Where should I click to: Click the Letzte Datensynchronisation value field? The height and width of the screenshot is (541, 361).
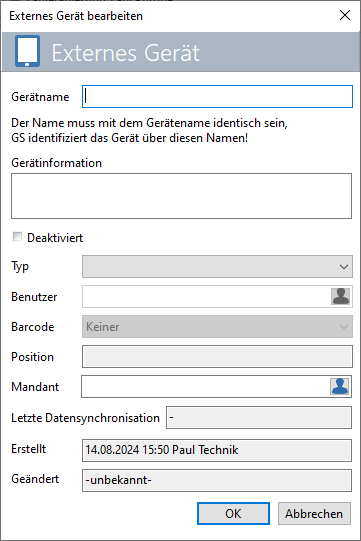[x=259, y=417]
